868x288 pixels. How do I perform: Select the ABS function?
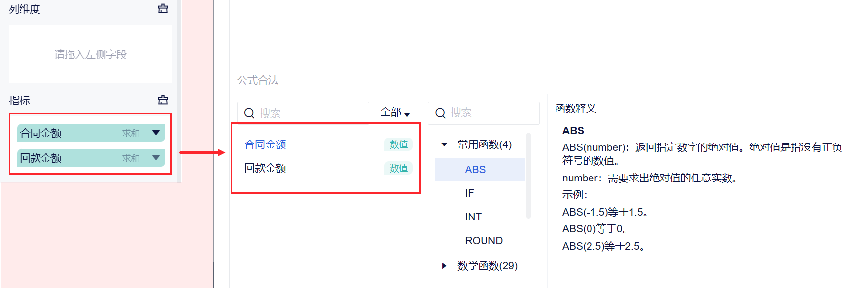click(x=475, y=170)
